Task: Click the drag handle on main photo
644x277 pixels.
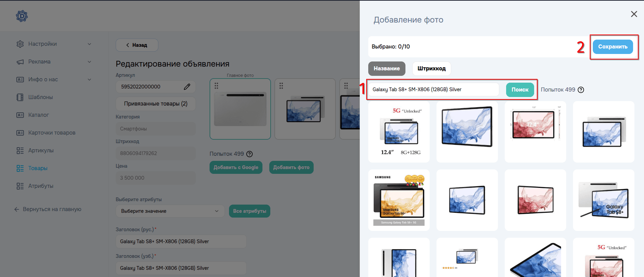Action: 216,86
